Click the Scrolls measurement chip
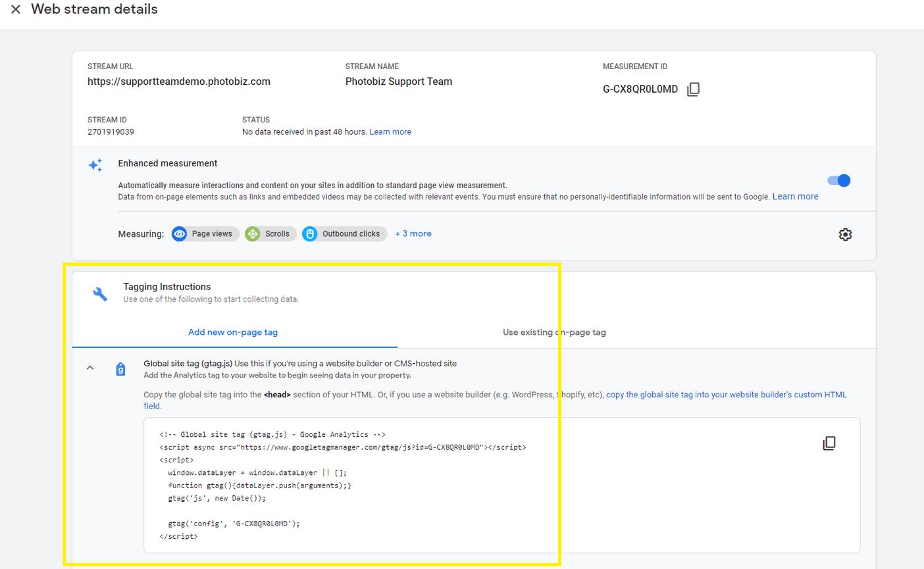The width and height of the screenshot is (924, 569). click(x=270, y=234)
